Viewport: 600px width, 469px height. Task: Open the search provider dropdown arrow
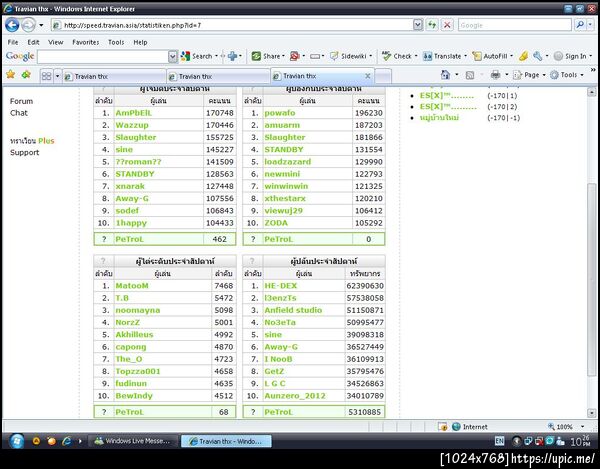point(590,25)
